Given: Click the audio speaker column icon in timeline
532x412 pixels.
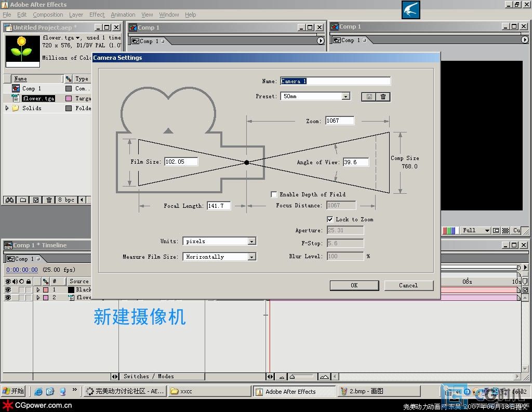Looking at the screenshot, I should (x=15, y=282).
